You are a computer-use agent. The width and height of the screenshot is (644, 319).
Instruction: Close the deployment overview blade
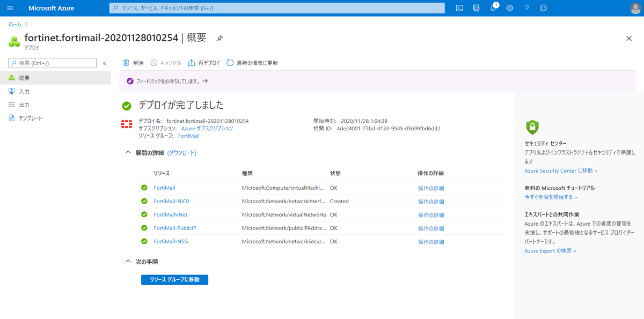coord(629,38)
